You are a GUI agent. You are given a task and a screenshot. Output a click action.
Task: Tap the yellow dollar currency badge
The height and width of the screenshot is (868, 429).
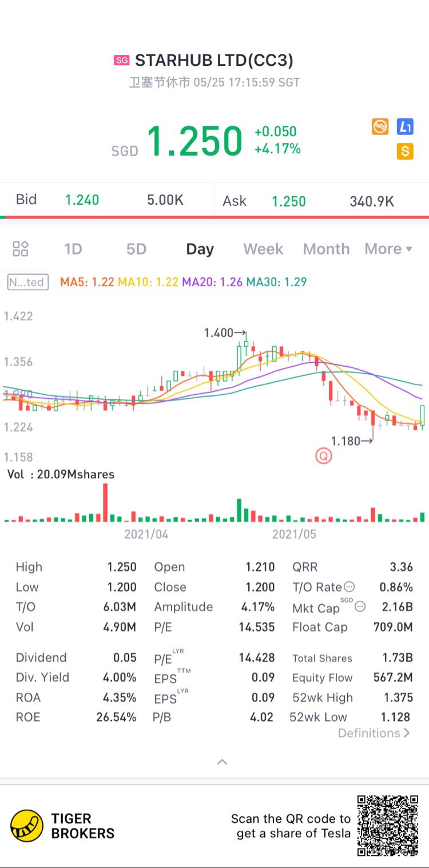click(405, 152)
